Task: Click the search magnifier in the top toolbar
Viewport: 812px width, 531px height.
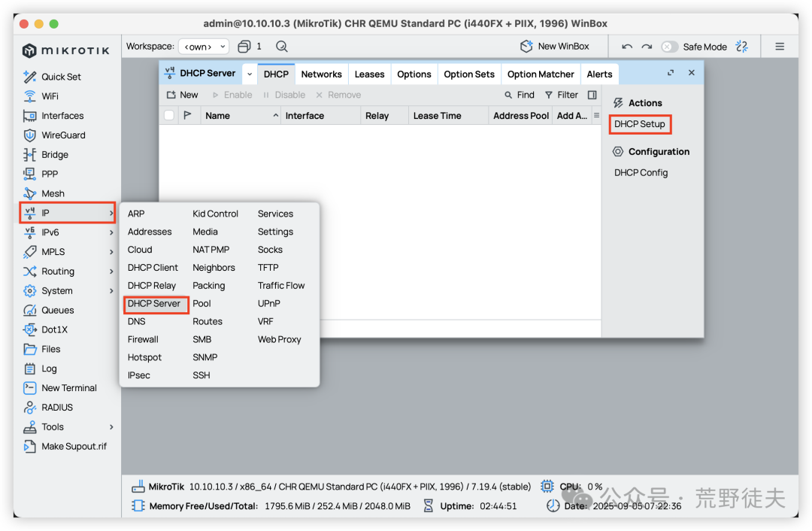Action: (282, 47)
